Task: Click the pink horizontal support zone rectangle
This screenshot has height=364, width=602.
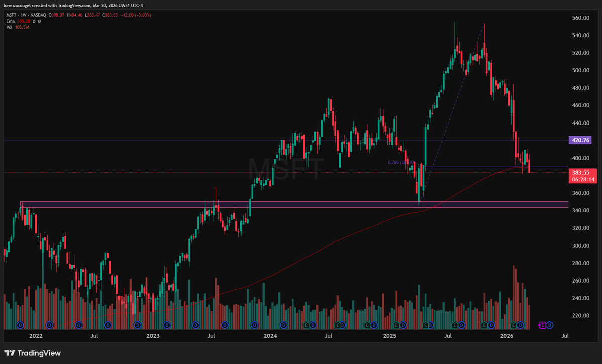Action: 294,205
